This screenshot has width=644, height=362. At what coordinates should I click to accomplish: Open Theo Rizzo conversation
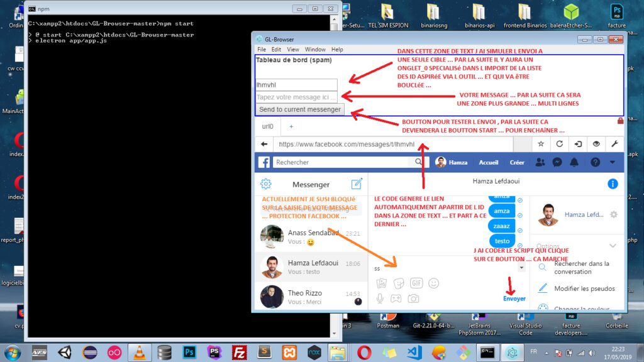pos(311,297)
